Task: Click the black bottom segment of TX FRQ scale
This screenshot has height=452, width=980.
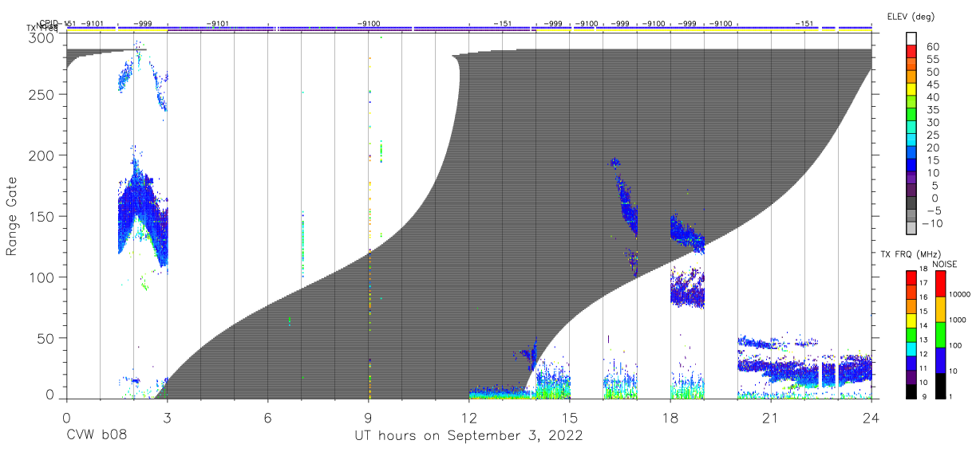Action: coord(911,391)
